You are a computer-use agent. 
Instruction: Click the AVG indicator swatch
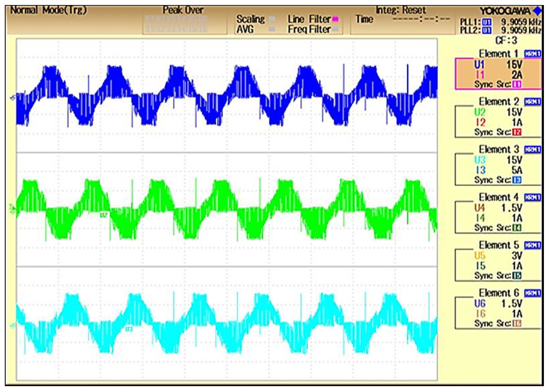[x=272, y=29]
